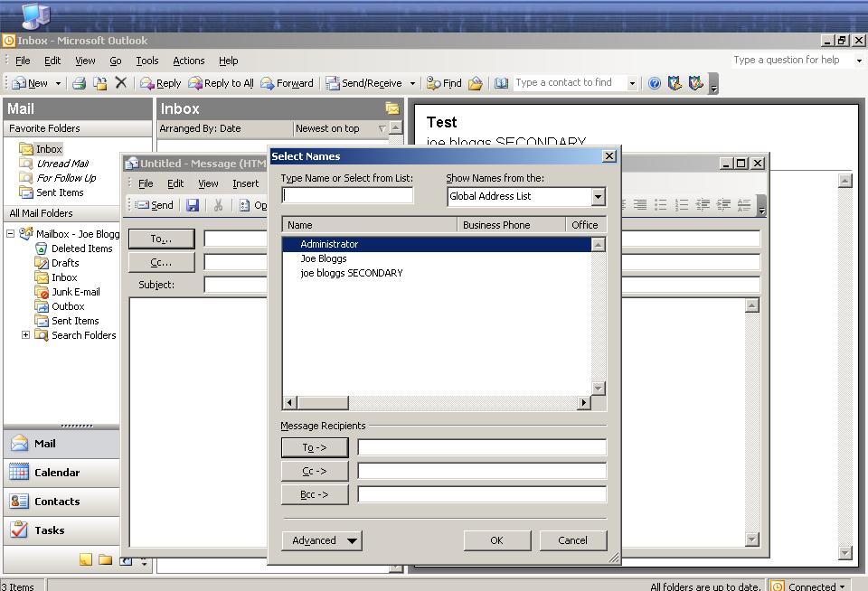Click the To... button in message window
The image size is (868, 591).
[x=161, y=239]
